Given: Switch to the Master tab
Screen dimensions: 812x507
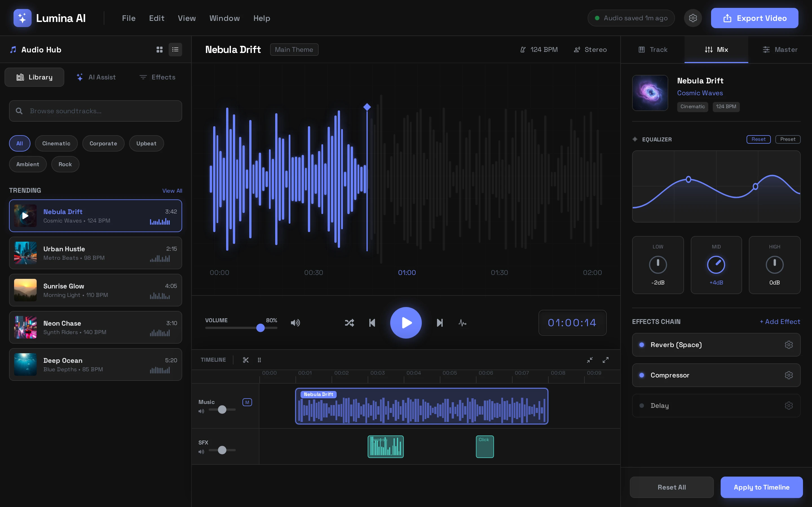Looking at the screenshot, I should pyautogui.click(x=780, y=50).
